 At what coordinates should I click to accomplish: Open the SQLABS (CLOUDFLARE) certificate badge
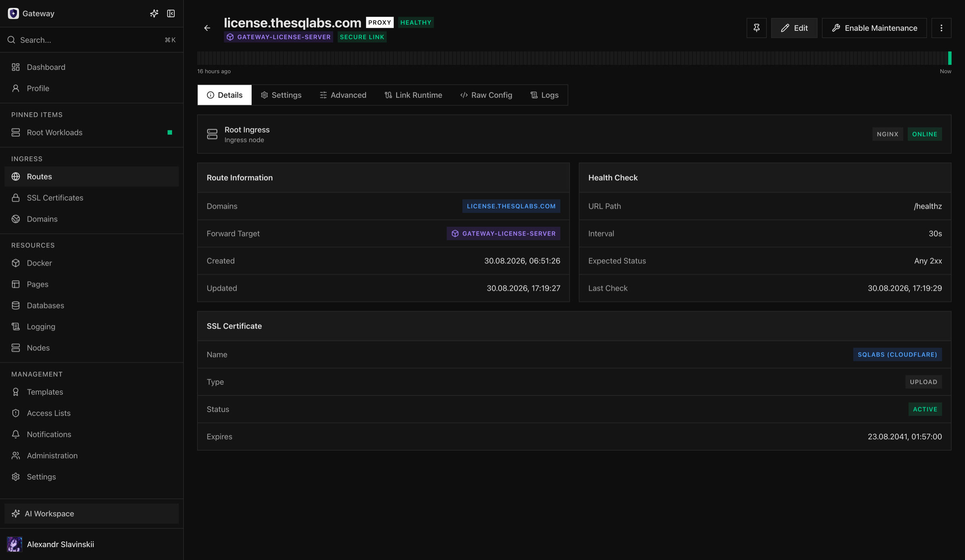tap(897, 355)
